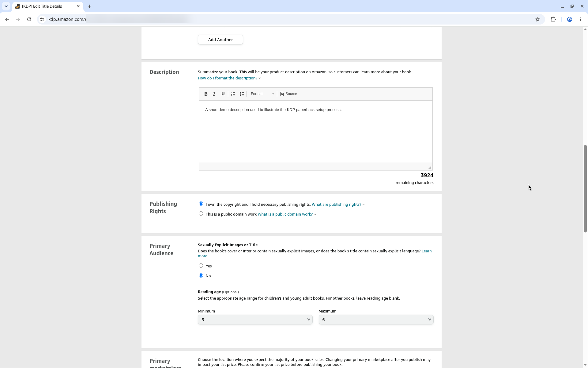Switch editor to Source view
The image size is (588, 368).
(x=288, y=94)
